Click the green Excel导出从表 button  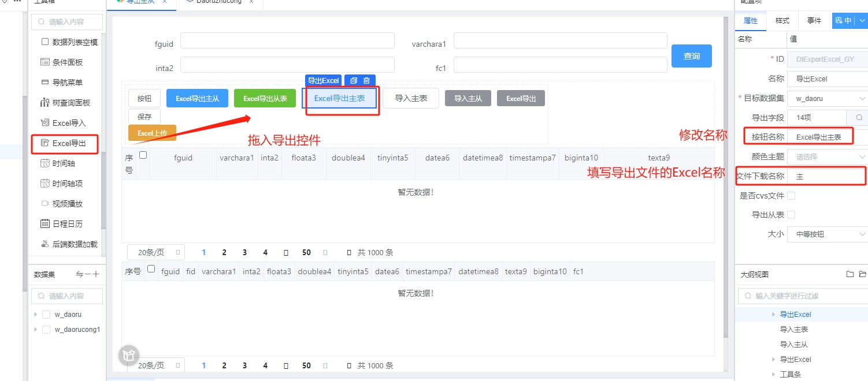tap(265, 99)
